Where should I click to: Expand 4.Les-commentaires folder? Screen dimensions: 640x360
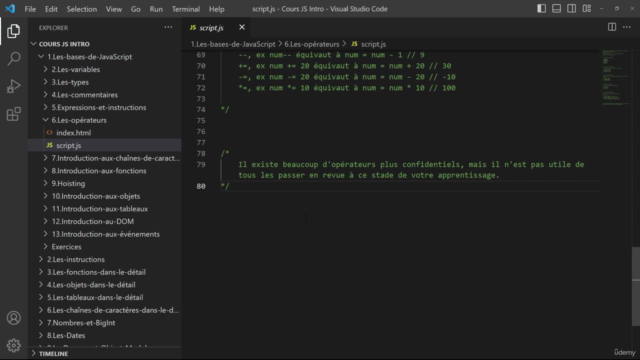(x=105, y=95)
